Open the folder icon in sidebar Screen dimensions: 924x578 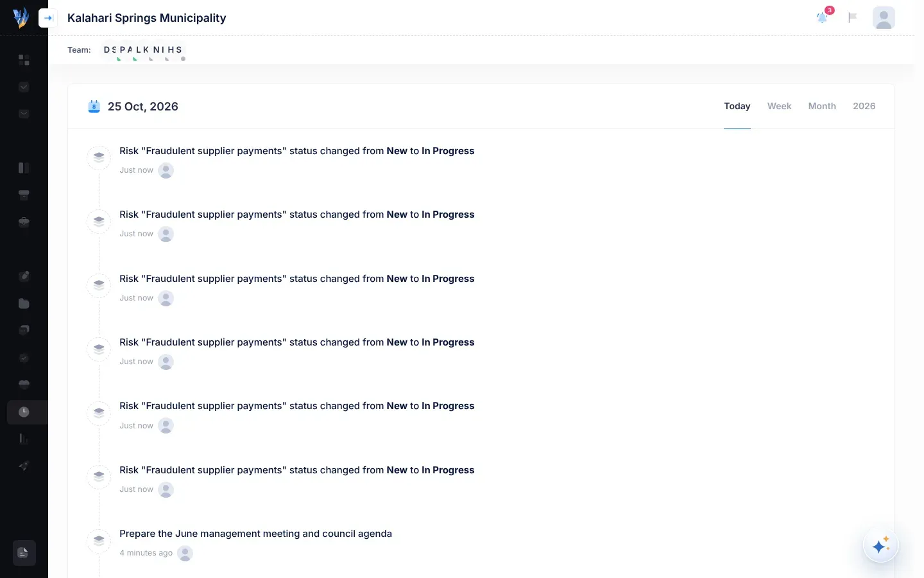pyautogui.click(x=24, y=303)
